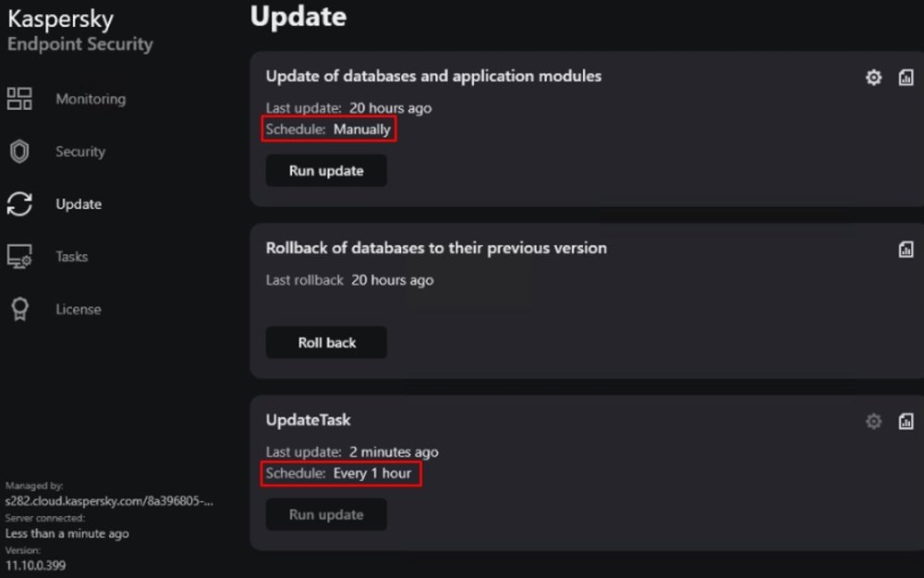The width and height of the screenshot is (924, 578).
Task: Switch to the Tasks section
Action: [x=72, y=257]
